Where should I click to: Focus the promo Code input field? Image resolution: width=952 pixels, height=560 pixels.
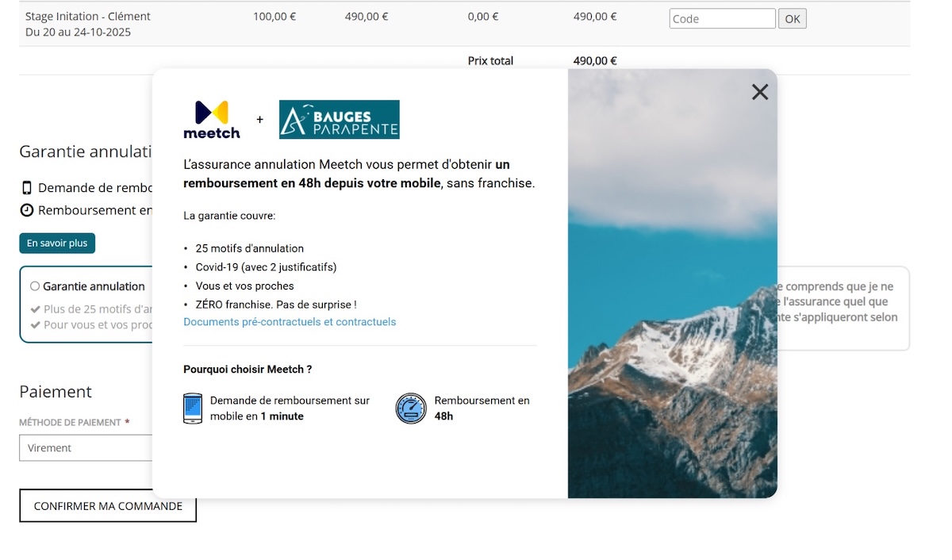click(x=722, y=19)
